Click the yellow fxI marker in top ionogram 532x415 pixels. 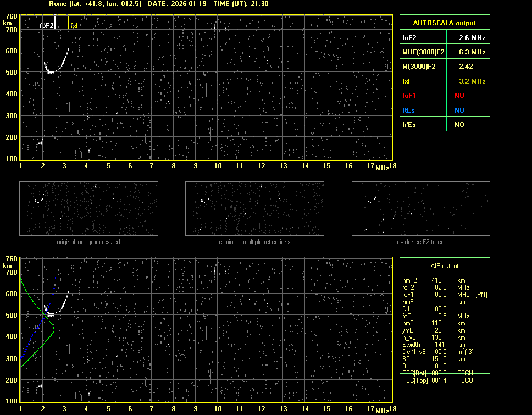coord(69,23)
